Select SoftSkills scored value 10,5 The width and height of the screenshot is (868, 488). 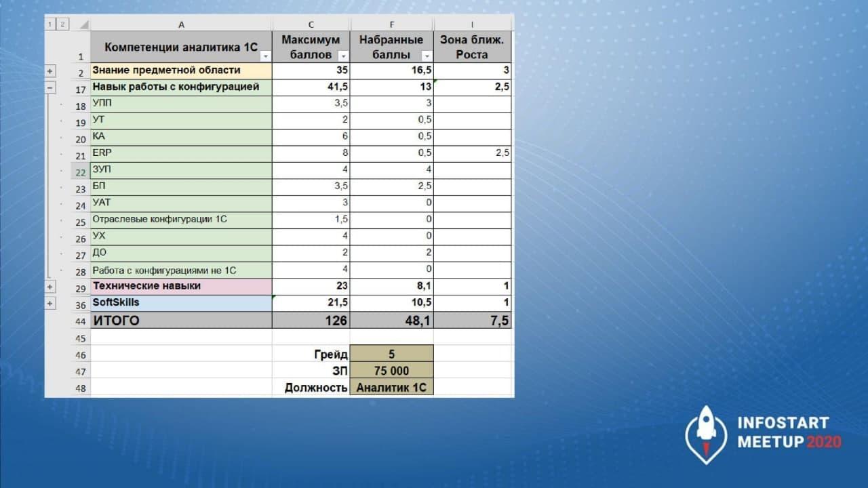[x=392, y=303]
